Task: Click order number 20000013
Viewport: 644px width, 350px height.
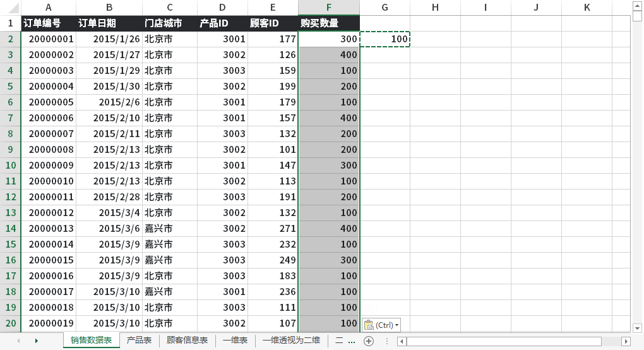Action: [49, 229]
